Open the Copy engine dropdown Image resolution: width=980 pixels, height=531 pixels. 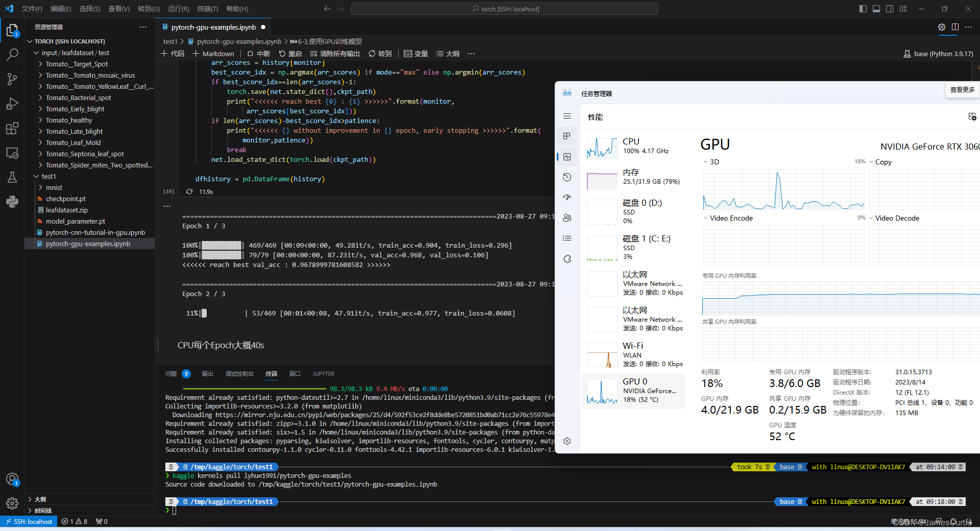pyautogui.click(x=871, y=162)
